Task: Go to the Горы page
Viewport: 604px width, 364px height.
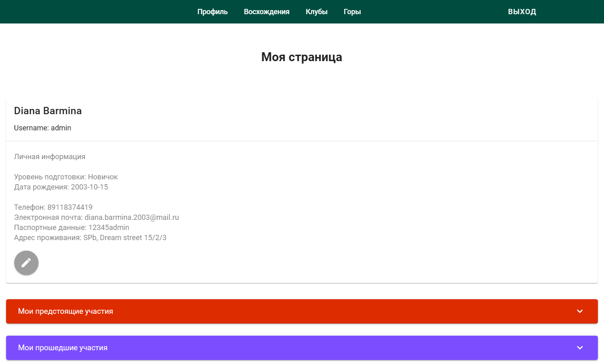Action: [352, 11]
